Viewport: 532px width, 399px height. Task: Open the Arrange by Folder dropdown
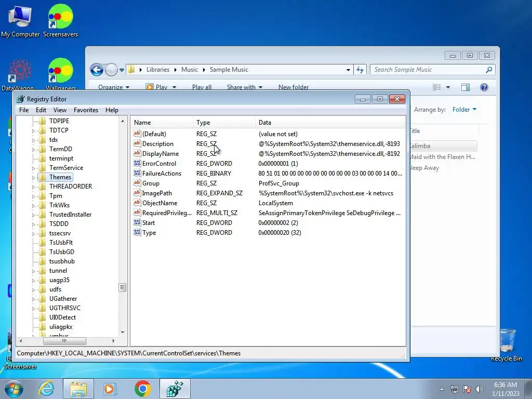[464, 110]
